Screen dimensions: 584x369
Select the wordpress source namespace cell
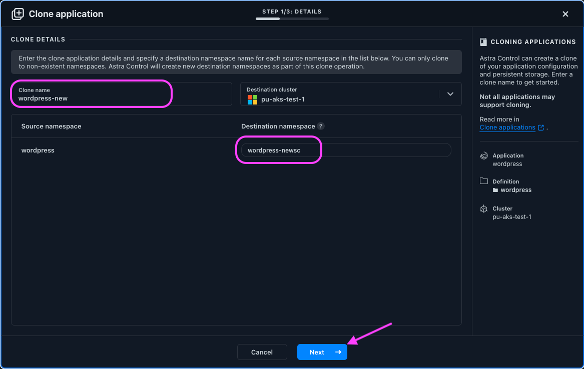click(38, 150)
